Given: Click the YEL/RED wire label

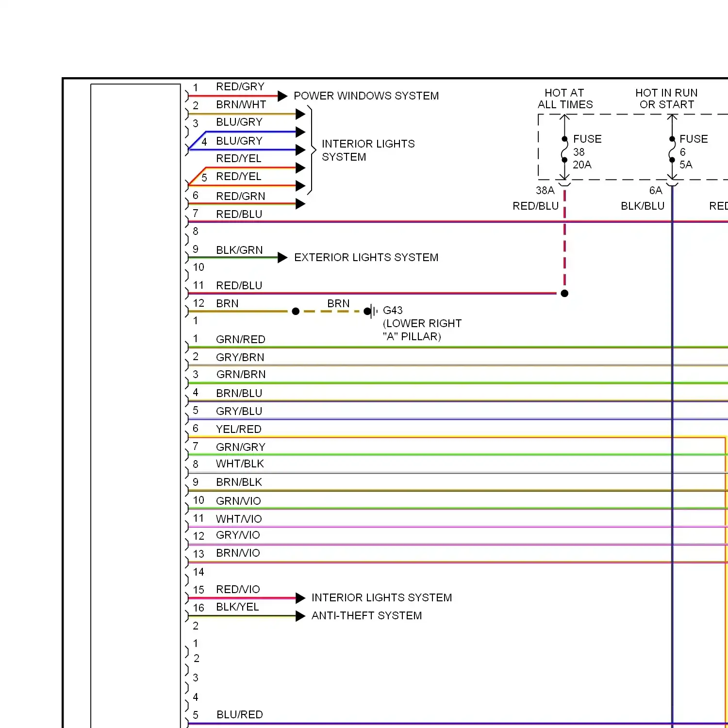Looking at the screenshot, I should [x=239, y=429].
